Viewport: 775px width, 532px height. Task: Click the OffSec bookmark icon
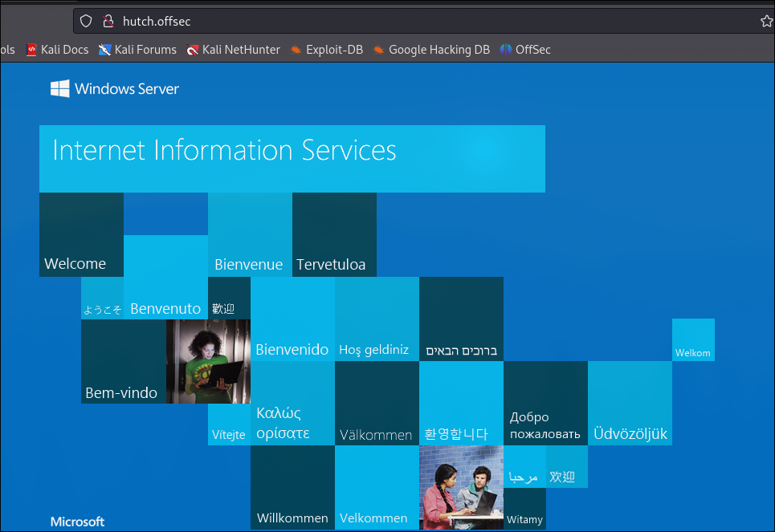point(504,49)
